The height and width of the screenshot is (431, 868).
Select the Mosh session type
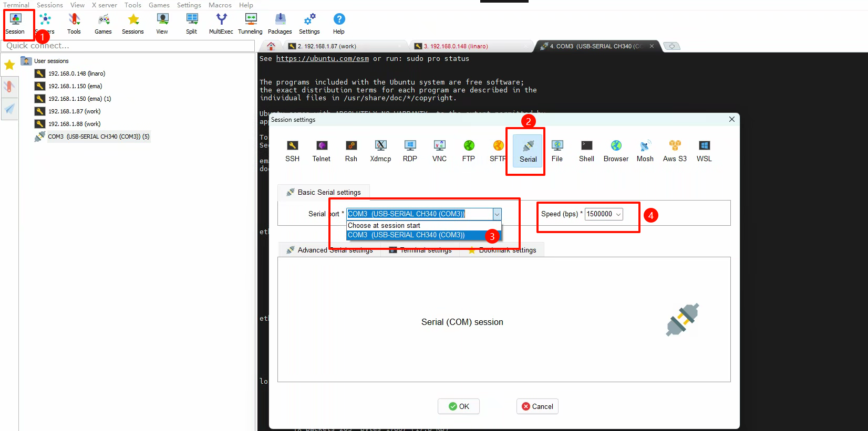(645, 151)
